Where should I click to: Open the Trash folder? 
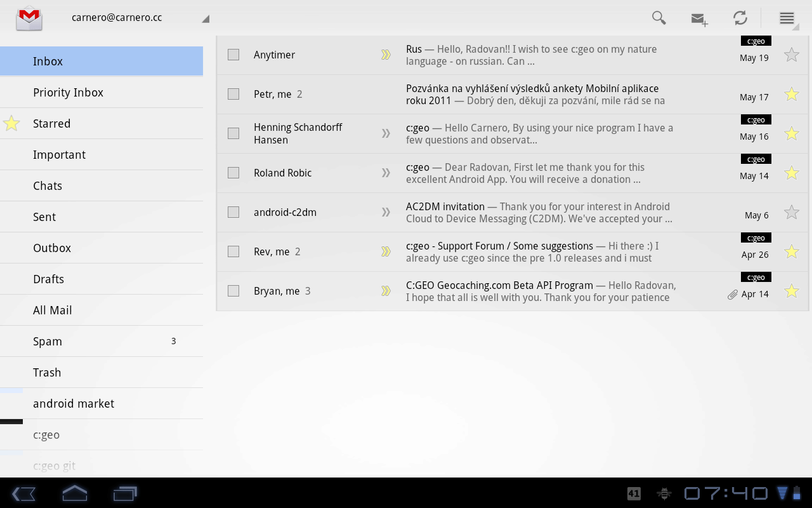click(x=101, y=373)
